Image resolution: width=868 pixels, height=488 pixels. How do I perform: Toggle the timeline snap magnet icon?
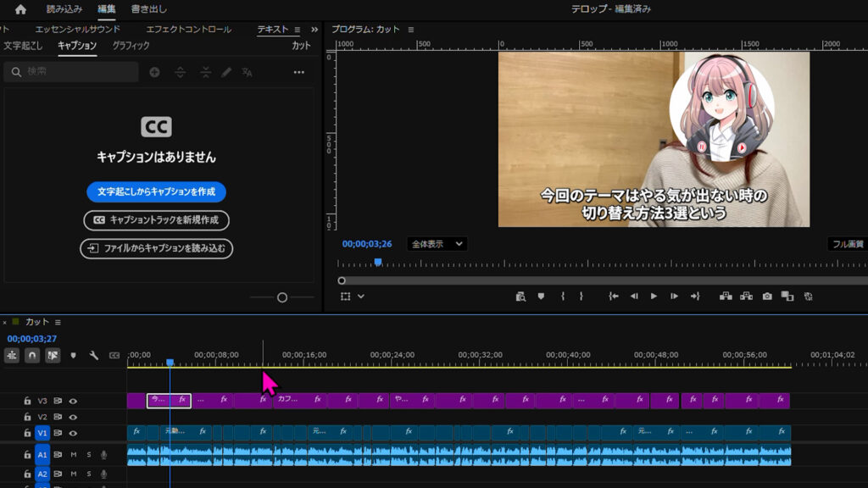[x=32, y=356]
